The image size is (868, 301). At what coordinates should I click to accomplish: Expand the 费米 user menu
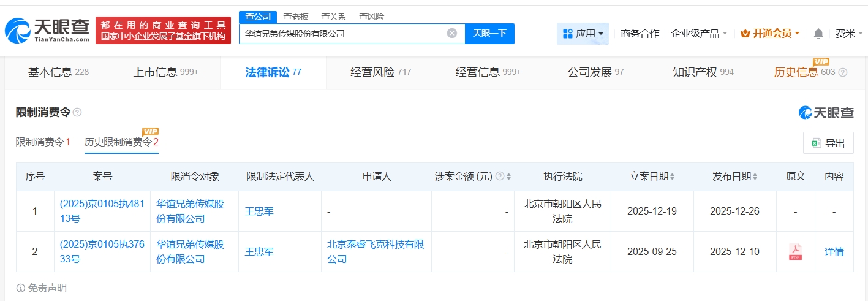[849, 34]
